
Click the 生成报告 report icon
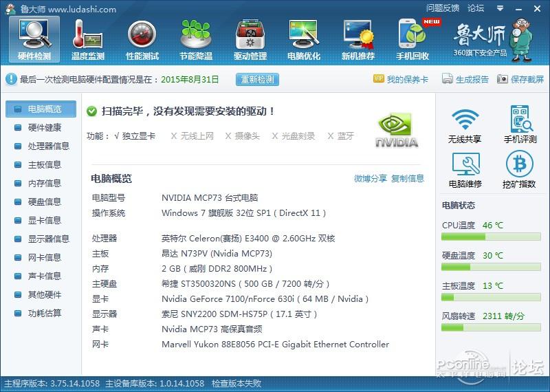[448, 79]
